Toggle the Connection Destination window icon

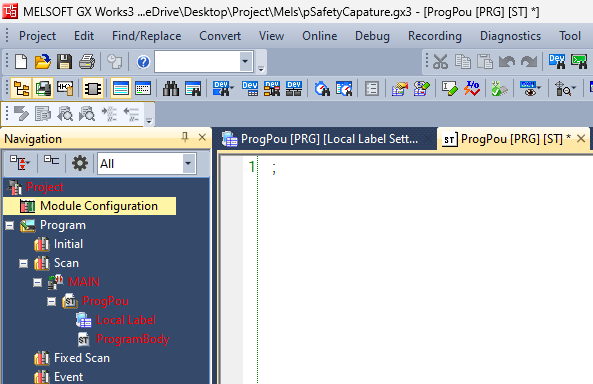43,89
